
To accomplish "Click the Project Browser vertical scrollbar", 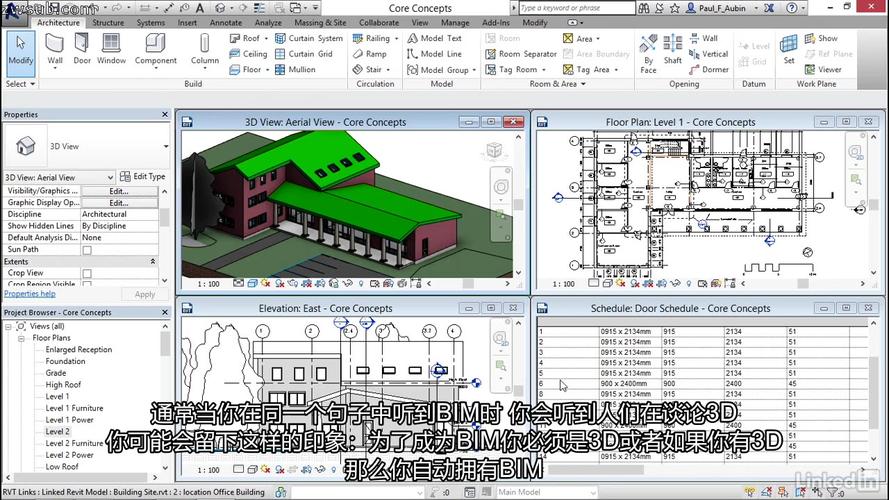I will [165, 396].
